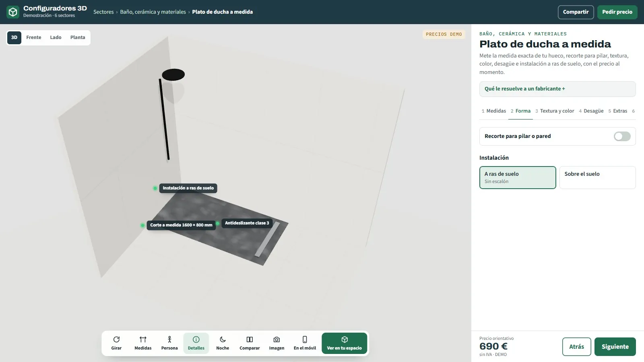Choose Sobre el suelo installation
Viewport: 644px width, 362px height.
pyautogui.click(x=597, y=177)
